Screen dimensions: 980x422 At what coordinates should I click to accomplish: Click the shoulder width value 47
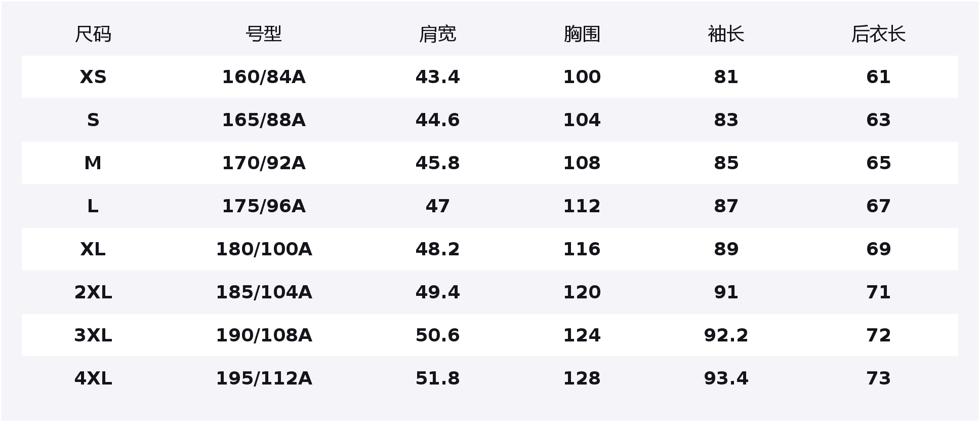(x=437, y=206)
